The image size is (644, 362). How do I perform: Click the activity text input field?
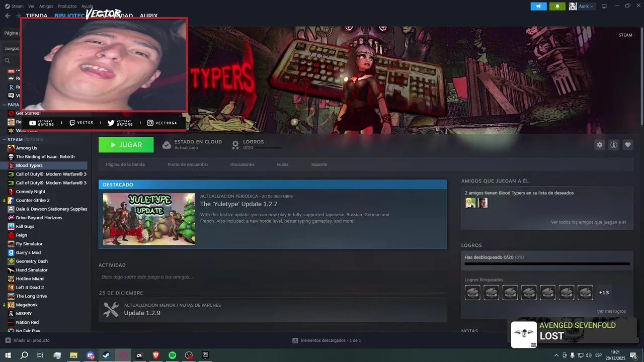[x=273, y=277]
